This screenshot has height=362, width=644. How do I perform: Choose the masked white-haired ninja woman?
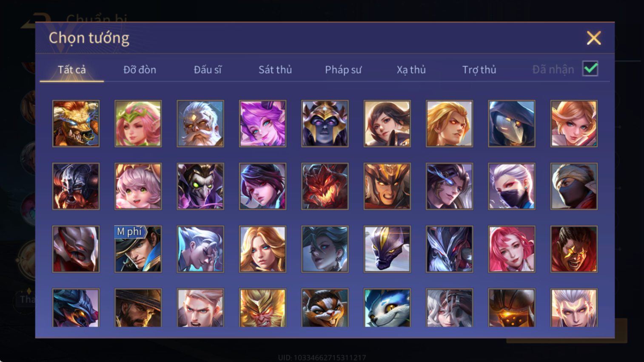point(512,186)
